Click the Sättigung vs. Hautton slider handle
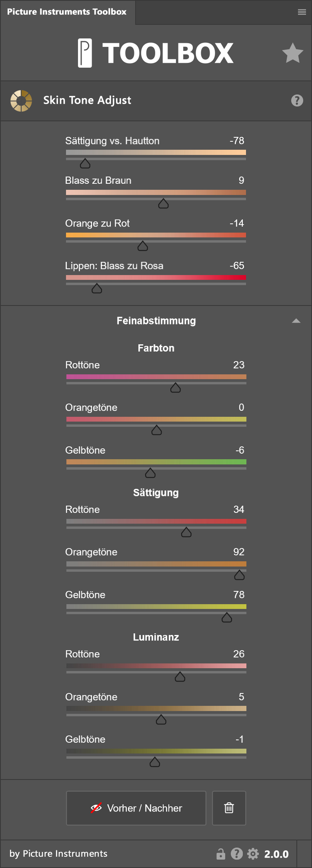Image resolution: width=312 pixels, height=868 pixels. [x=85, y=163]
